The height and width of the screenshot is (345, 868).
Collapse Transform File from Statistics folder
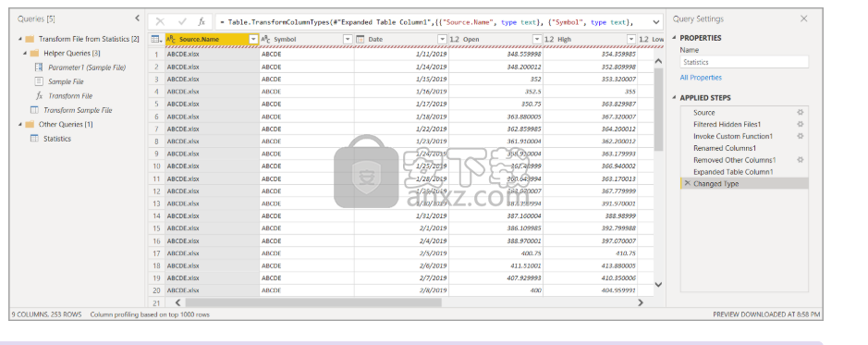[x=20, y=40]
